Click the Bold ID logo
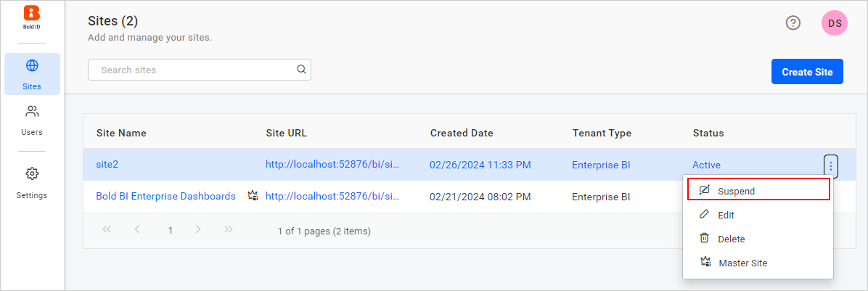This screenshot has width=868, height=291. (32, 15)
